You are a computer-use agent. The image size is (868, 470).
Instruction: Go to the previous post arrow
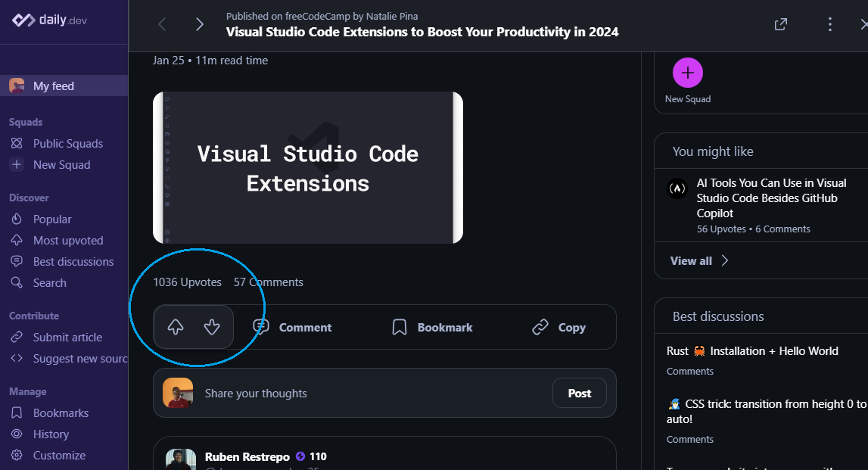[x=162, y=23]
